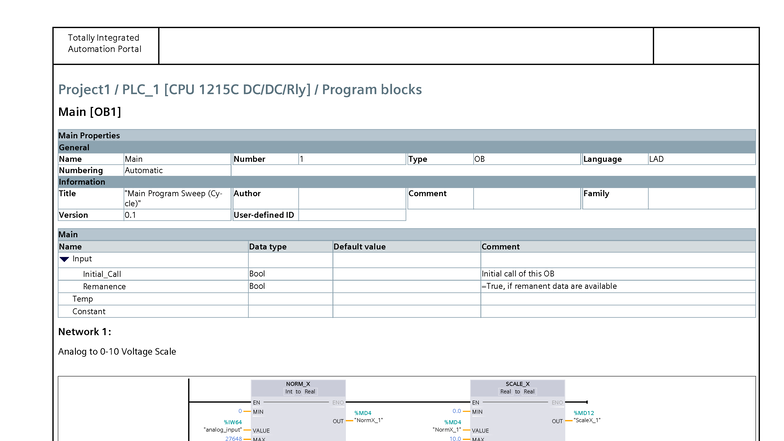Screen dimensions: 784x441
Task: Collapse the Input section triangle
Action: tap(64, 259)
